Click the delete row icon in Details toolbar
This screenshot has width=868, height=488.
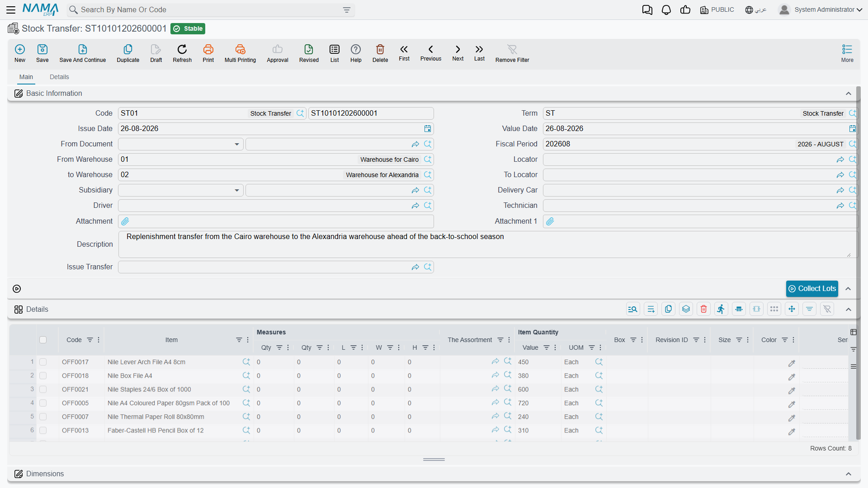point(703,309)
